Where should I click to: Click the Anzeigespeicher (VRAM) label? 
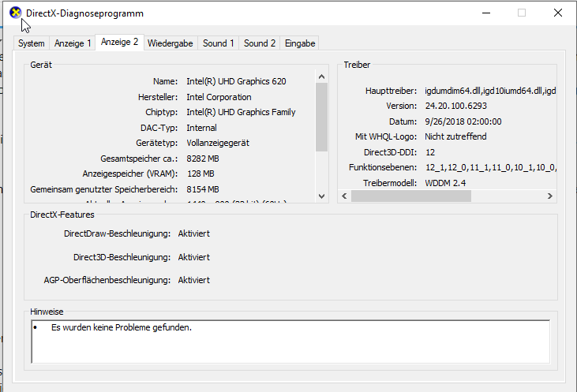[130, 174]
